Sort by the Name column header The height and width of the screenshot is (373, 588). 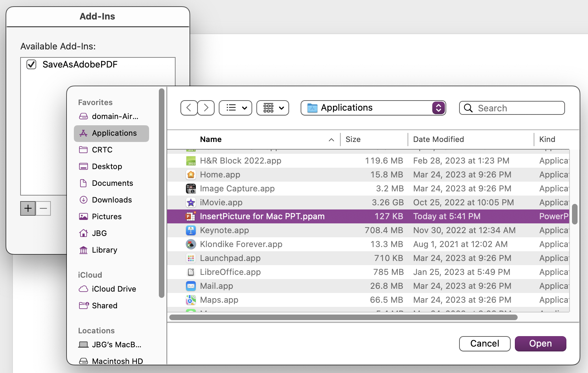click(x=211, y=139)
